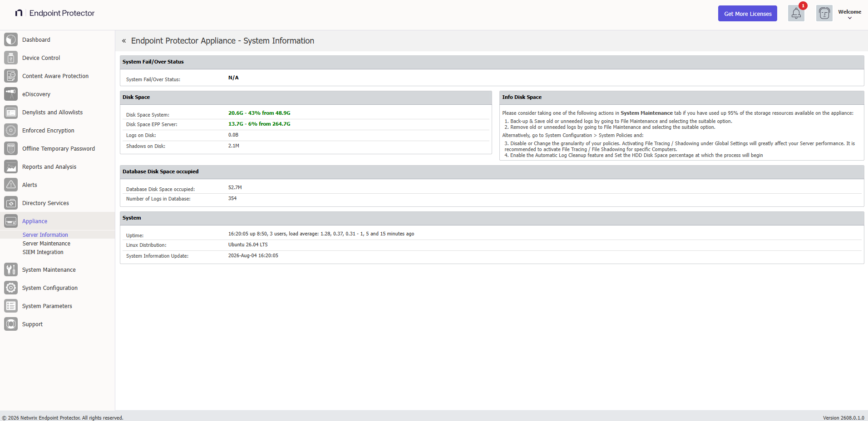868x421 pixels.
Task: Click the Alerts warning triangle icon
Action: point(11,185)
